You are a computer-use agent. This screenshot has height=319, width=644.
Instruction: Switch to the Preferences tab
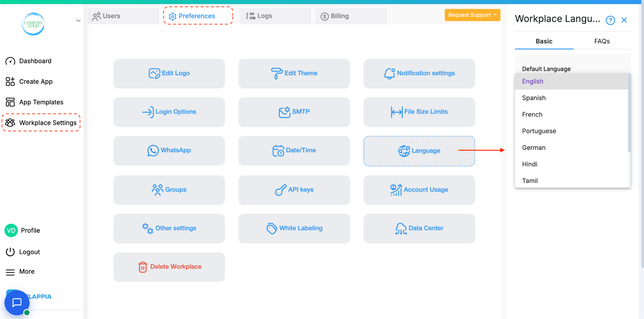[x=198, y=16]
